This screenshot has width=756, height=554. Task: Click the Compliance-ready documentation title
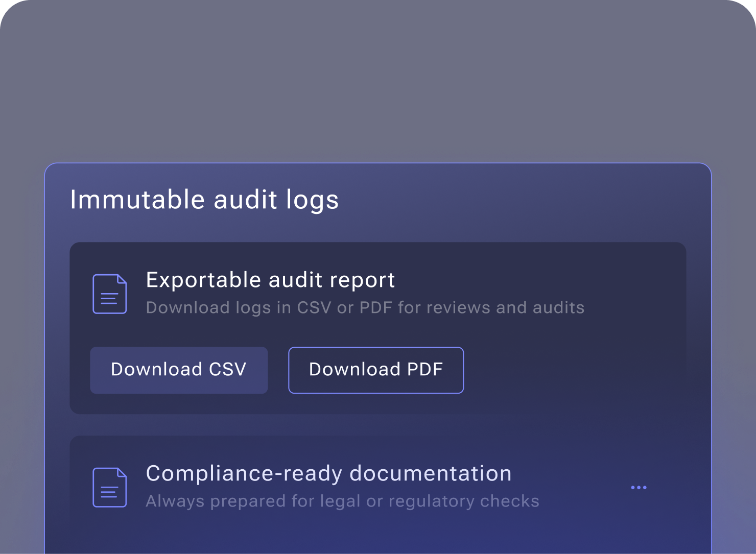(328, 473)
